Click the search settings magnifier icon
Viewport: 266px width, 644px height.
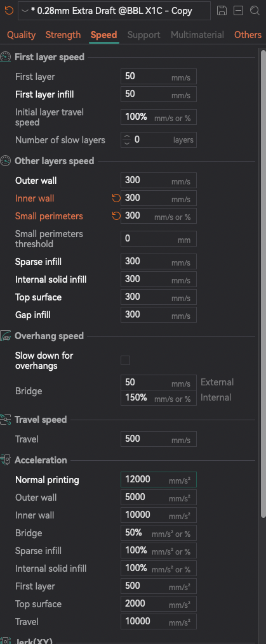point(255,11)
